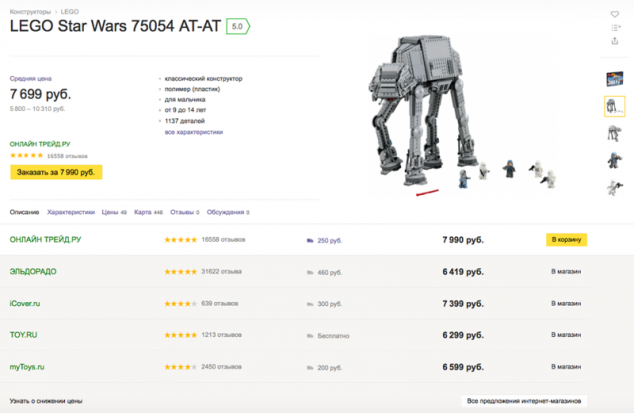The width and height of the screenshot is (634, 413).
Task: Click the add-to-comparison list icon
Action: click(614, 28)
